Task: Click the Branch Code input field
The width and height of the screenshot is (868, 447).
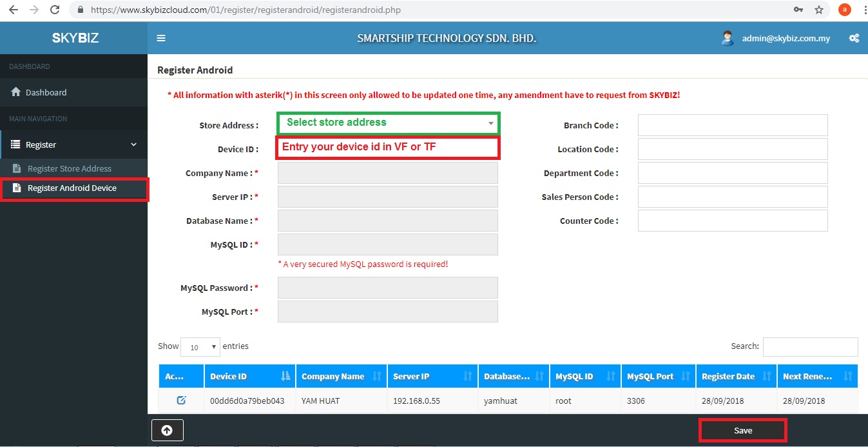Action: click(x=732, y=125)
